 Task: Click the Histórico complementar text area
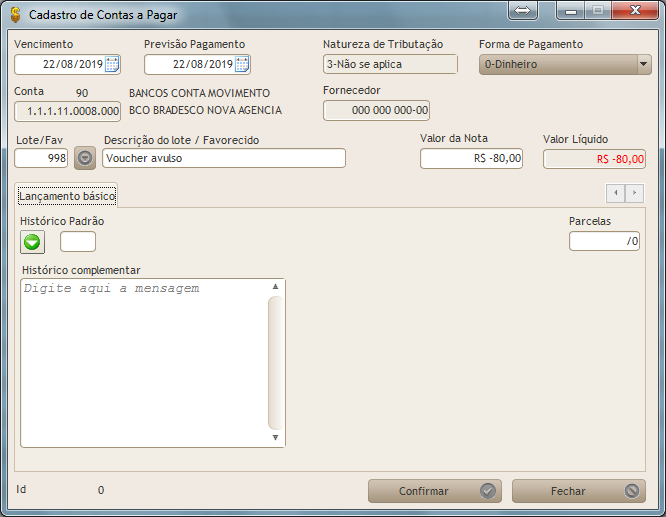click(145, 362)
